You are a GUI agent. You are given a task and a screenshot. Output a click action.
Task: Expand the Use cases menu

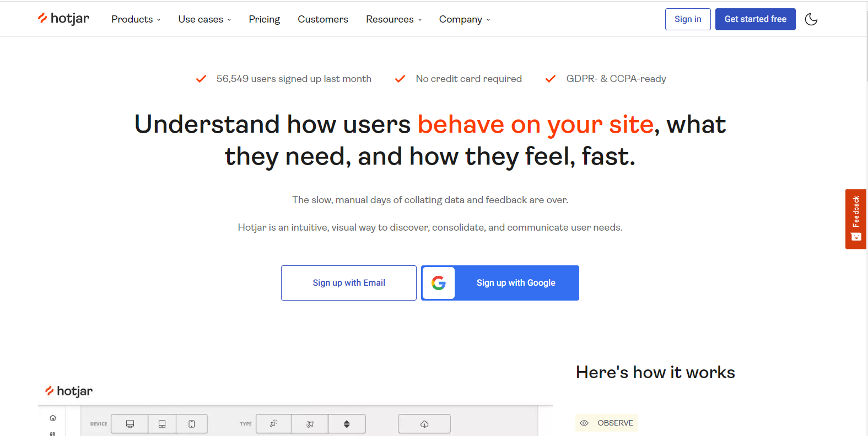204,19
